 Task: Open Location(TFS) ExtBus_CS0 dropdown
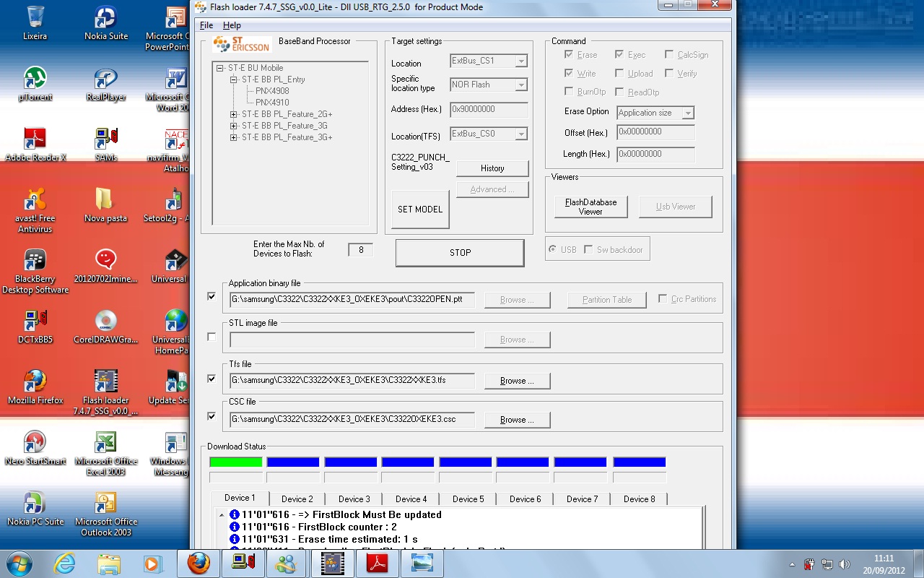tap(520, 134)
